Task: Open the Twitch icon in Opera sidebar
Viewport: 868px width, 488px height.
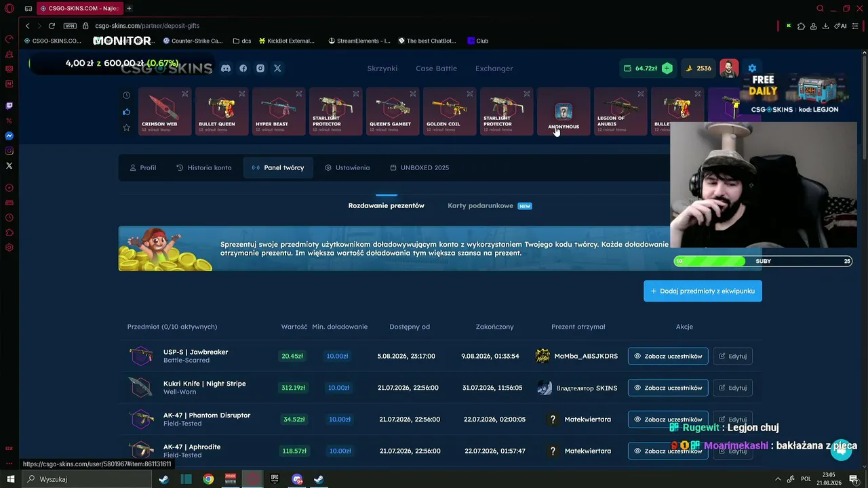Action: click(x=9, y=106)
